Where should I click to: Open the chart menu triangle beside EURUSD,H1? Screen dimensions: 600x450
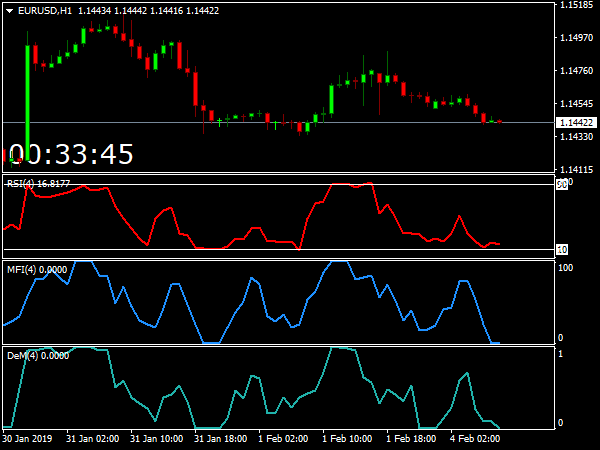pyautogui.click(x=10, y=11)
